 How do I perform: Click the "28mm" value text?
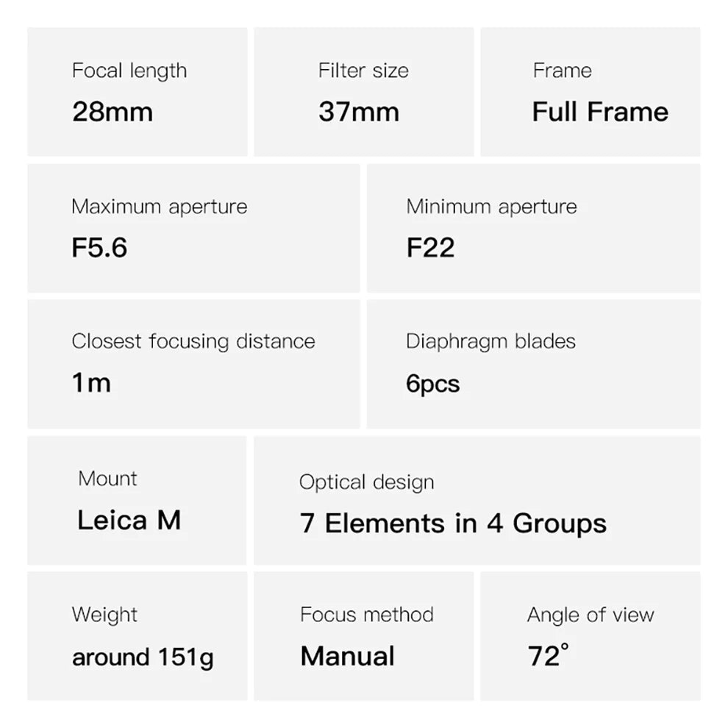113,112
